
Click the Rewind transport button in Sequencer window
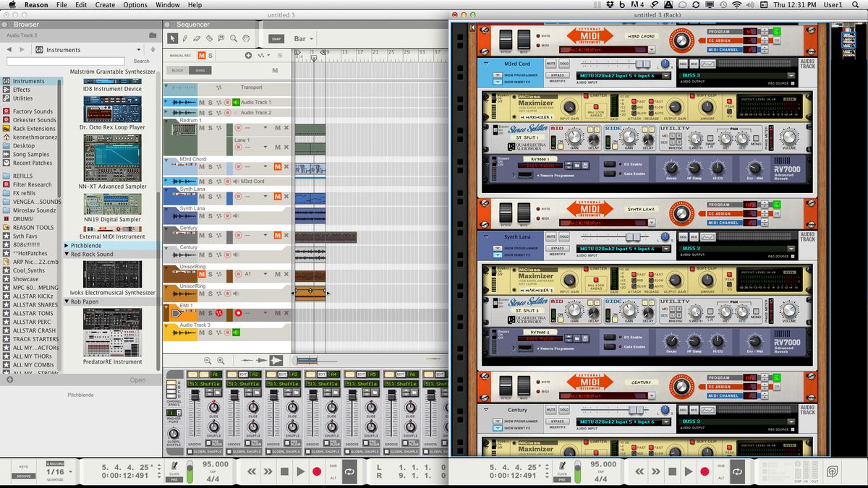click(252, 471)
